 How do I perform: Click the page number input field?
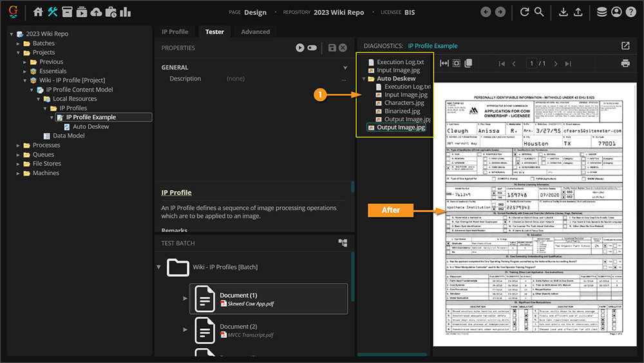[532, 63]
